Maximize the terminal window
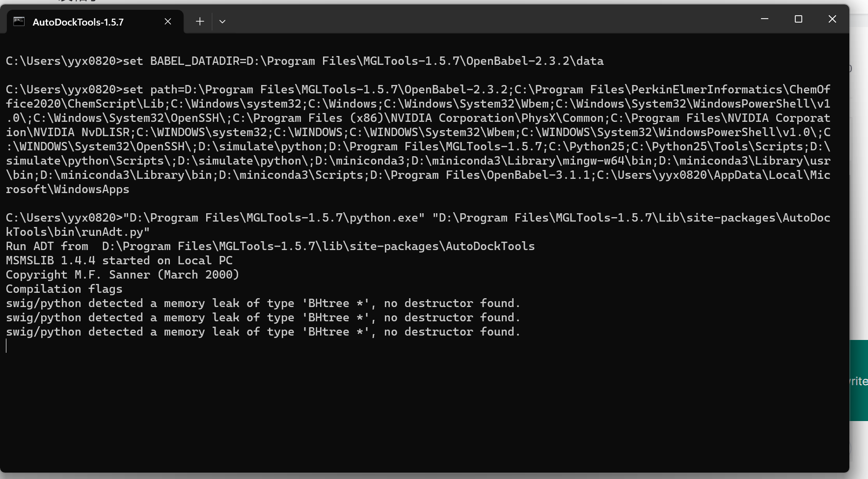The height and width of the screenshot is (479, 868). tap(798, 19)
